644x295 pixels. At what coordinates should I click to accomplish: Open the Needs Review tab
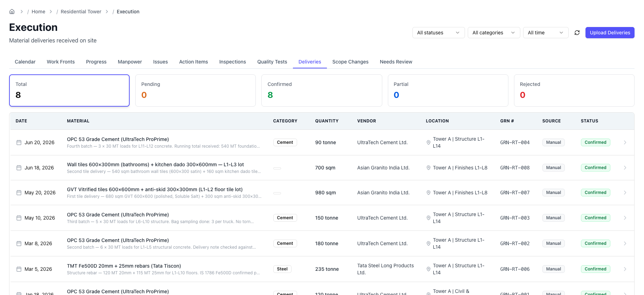click(396, 62)
